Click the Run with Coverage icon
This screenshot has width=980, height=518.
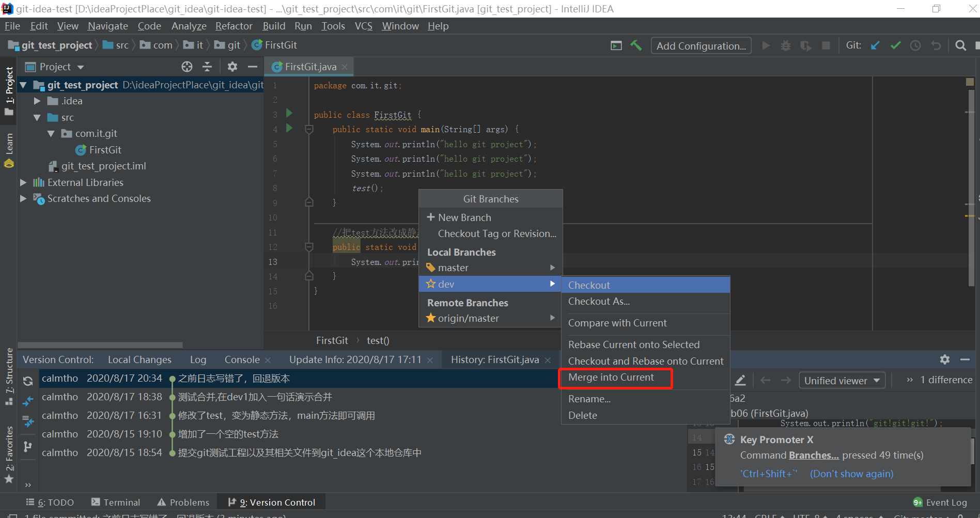click(x=805, y=45)
